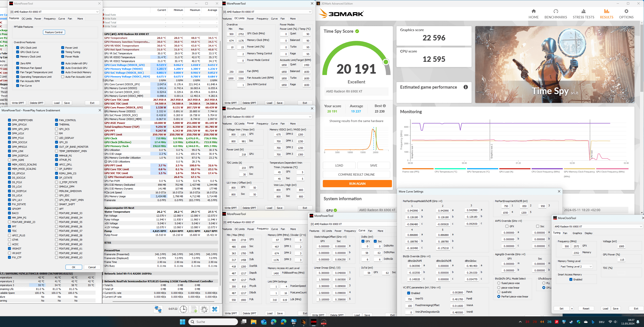Screen dimensions: 644x327
Task: Open 3DMark from the taskbar
Action: (x=303, y=322)
